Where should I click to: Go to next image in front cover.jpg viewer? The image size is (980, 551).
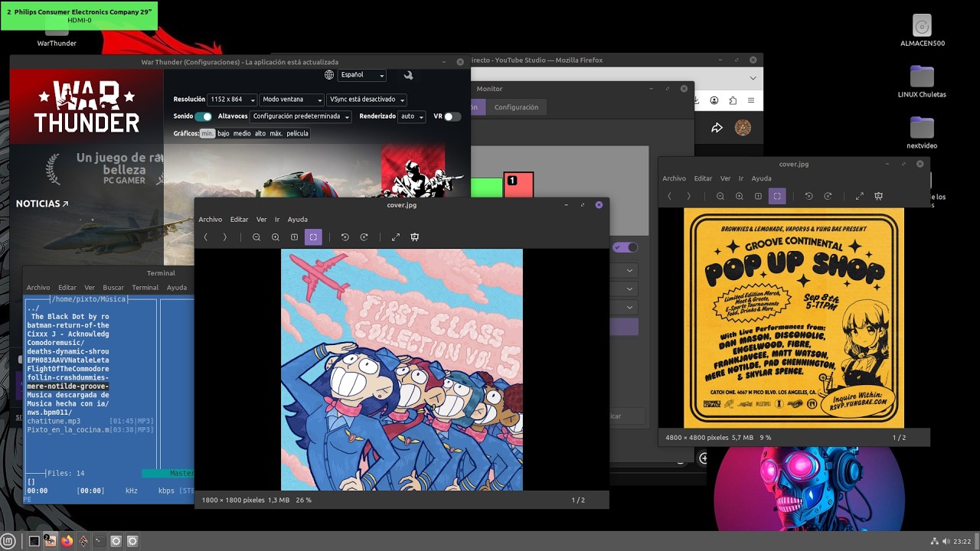(224, 237)
